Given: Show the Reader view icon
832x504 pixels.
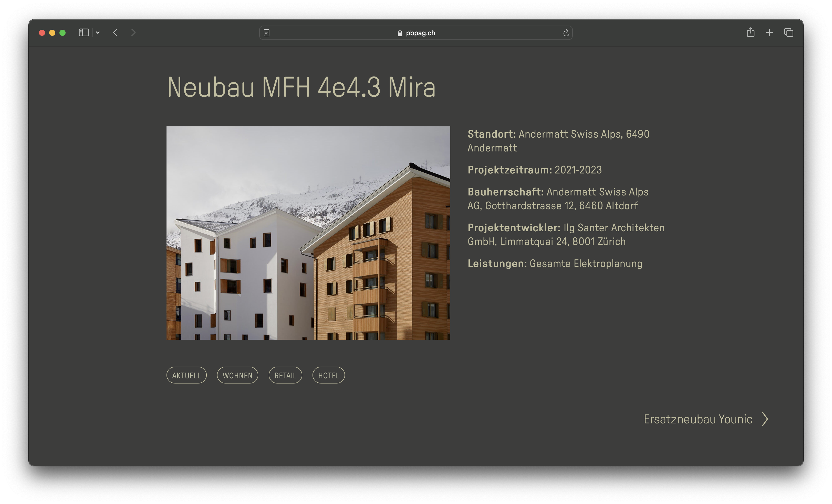Looking at the screenshot, I should [x=266, y=33].
